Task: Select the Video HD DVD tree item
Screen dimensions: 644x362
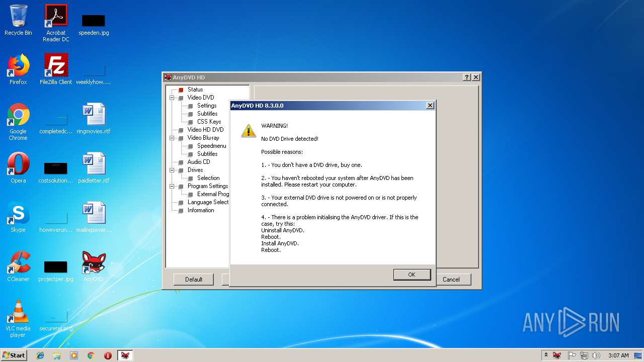Action: pyautogui.click(x=205, y=130)
